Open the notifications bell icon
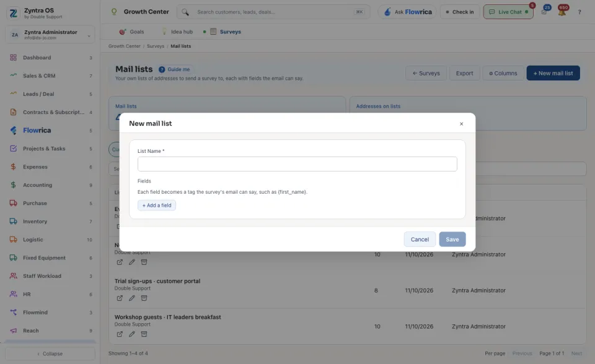595x364 pixels. pos(562,12)
